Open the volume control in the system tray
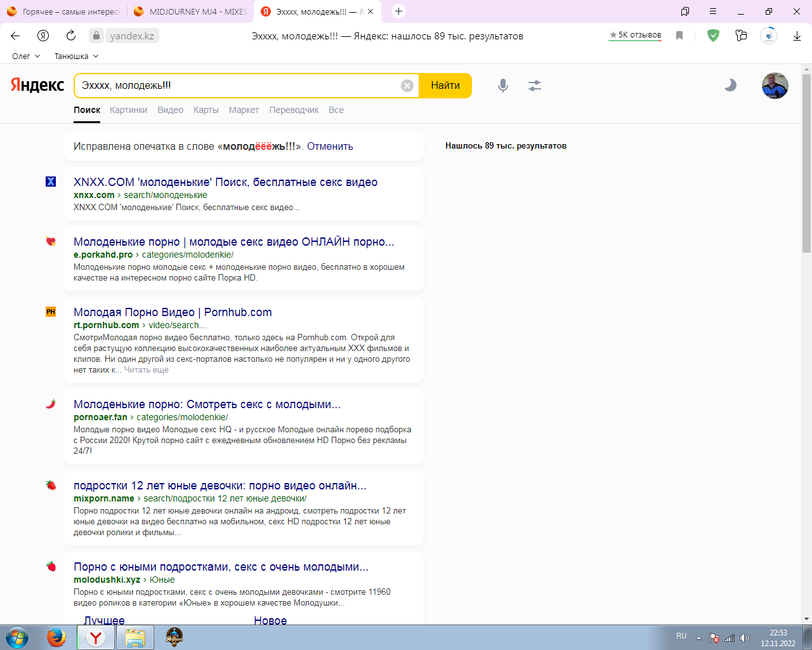This screenshot has width=812, height=650. click(745, 638)
